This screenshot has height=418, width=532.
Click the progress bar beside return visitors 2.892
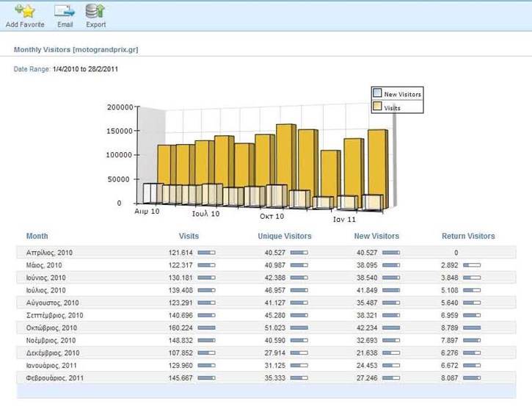[472, 265]
